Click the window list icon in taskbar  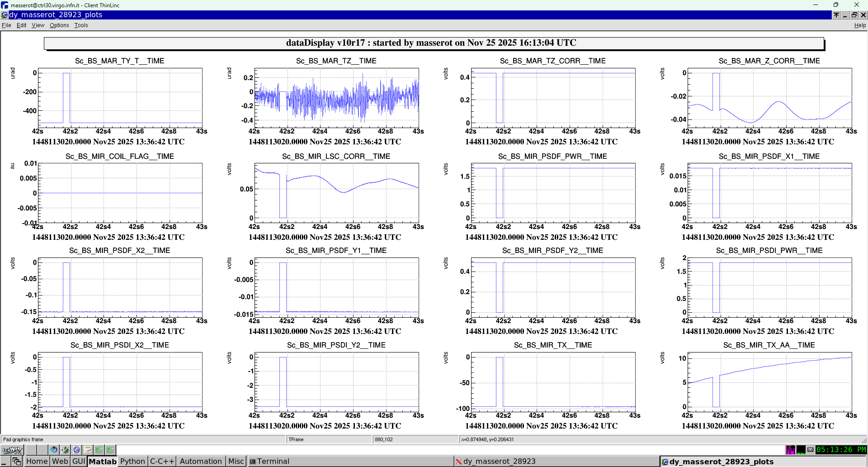click(17, 461)
